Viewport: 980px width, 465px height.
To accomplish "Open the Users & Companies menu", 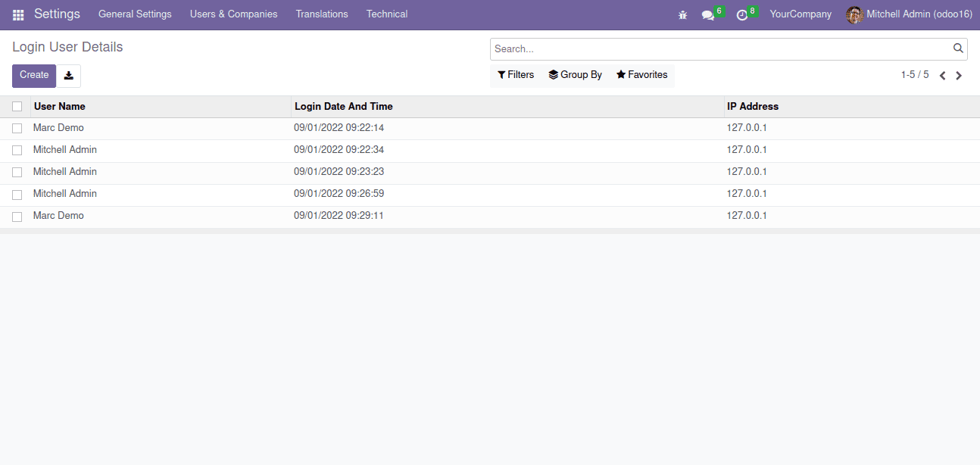I will pyautogui.click(x=233, y=14).
